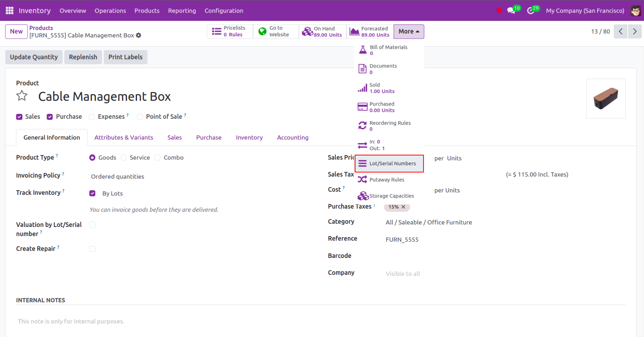
Task: Open the apps grid menu icon
Action: coord(9,11)
